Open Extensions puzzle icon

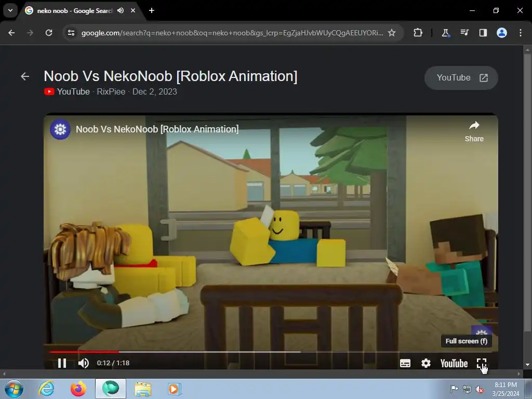[x=418, y=33]
